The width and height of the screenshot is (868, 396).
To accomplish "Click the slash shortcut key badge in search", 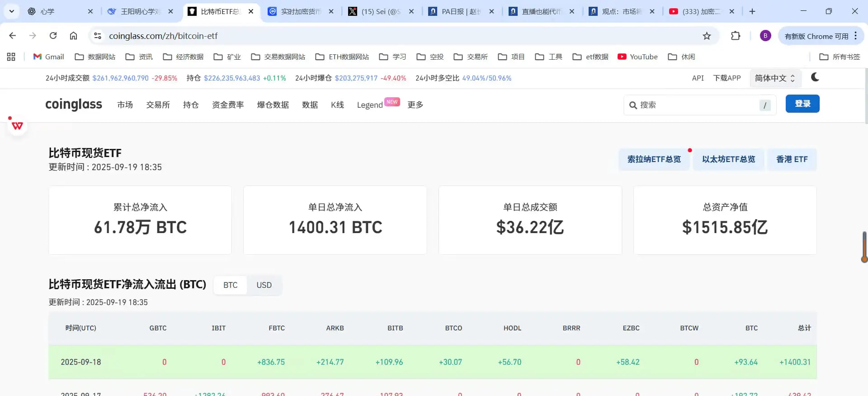I will 765,105.
